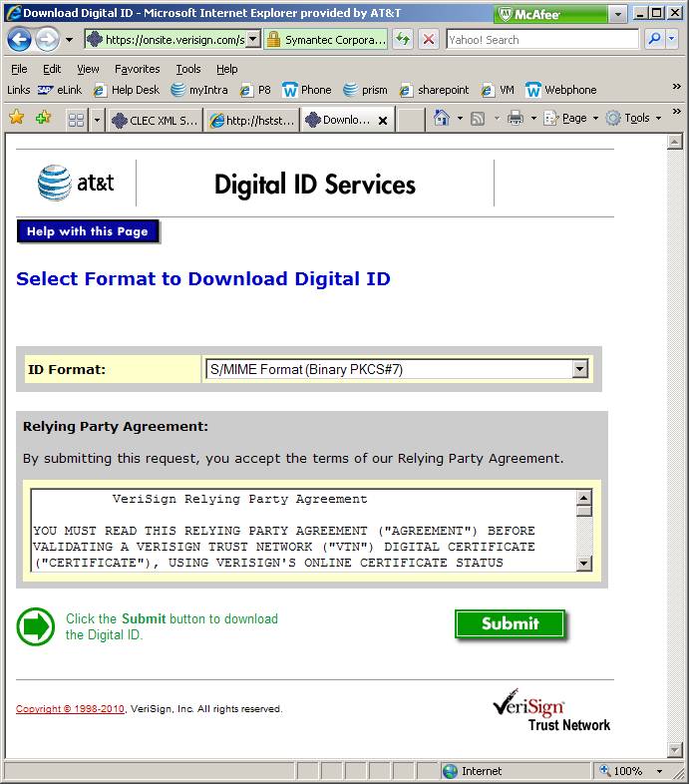Open the Tools gear command bar menu
Image resolution: width=689 pixels, height=784 pixels.
(633, 118)
